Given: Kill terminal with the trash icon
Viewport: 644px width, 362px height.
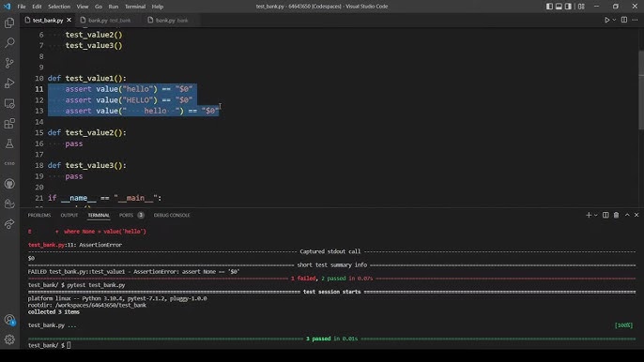Looking at the screenshot, I should tap(616, 215).
